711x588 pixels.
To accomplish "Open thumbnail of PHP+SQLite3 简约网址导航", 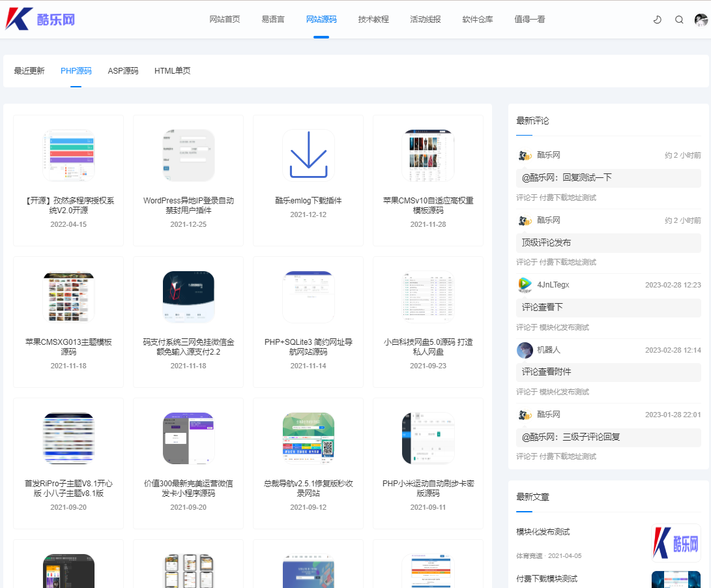I will (308, 297).
